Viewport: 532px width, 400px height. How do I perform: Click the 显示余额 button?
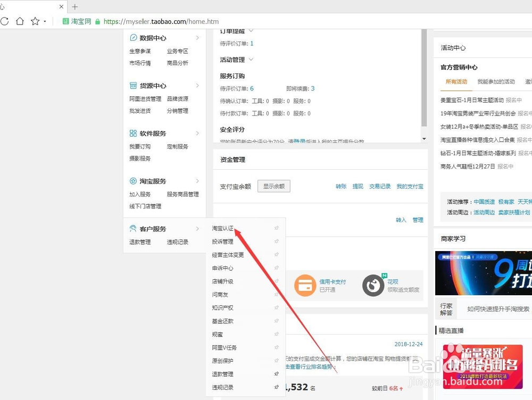click(274, 186)
